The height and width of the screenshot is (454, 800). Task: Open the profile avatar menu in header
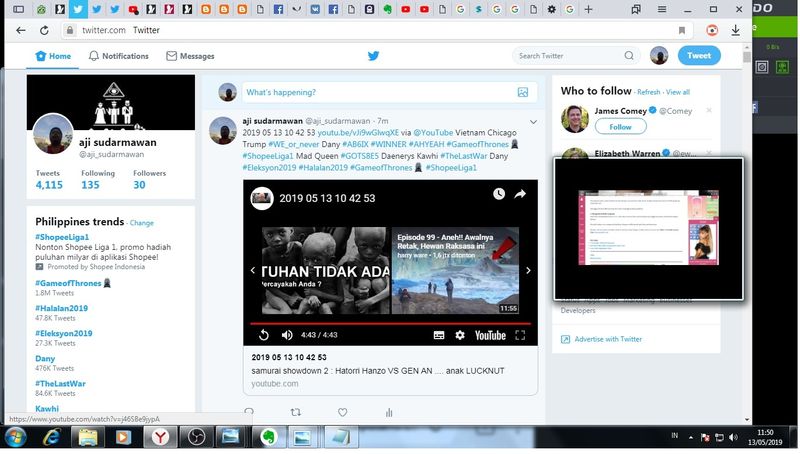(x=659, y=56)
